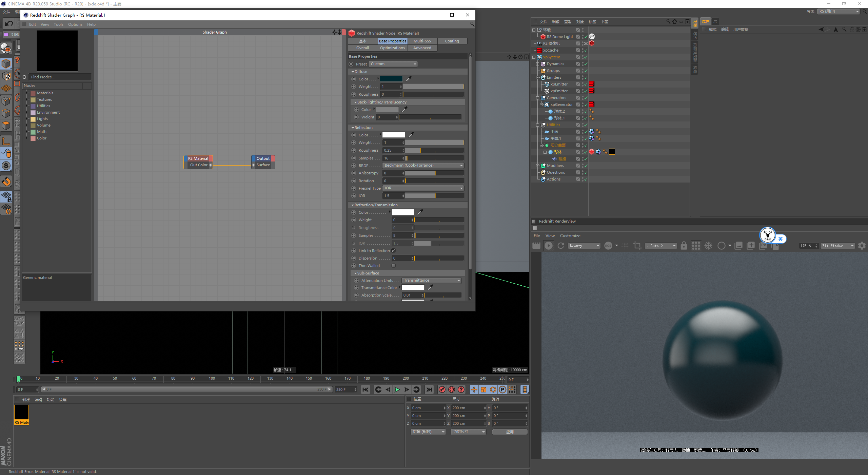
Task: Open RenderView settings gear
Action: click(862, 246)
